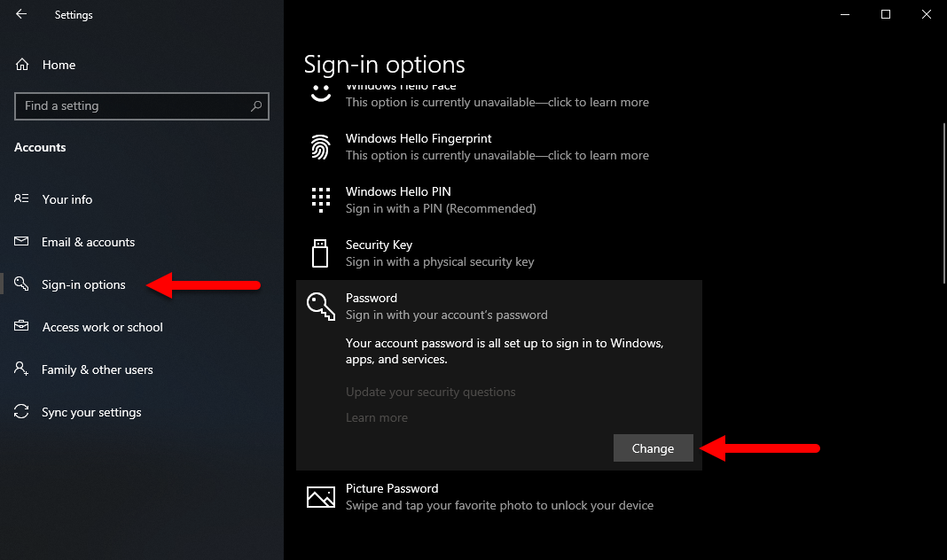Click the magnifier icon in the search box
The image size is (947, 560).
tap(256, 105)
